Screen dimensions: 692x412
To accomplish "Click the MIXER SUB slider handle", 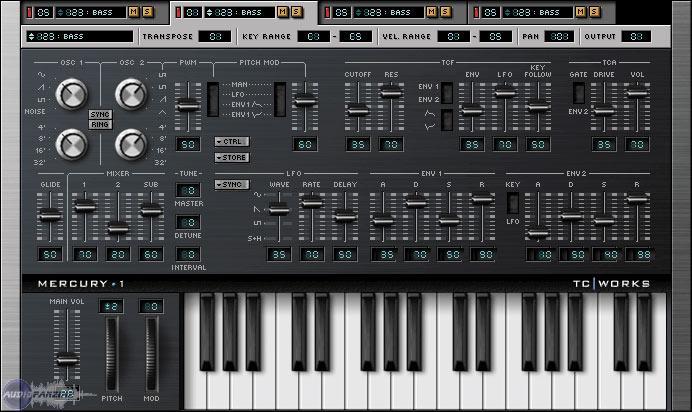I will pos(151,210).
